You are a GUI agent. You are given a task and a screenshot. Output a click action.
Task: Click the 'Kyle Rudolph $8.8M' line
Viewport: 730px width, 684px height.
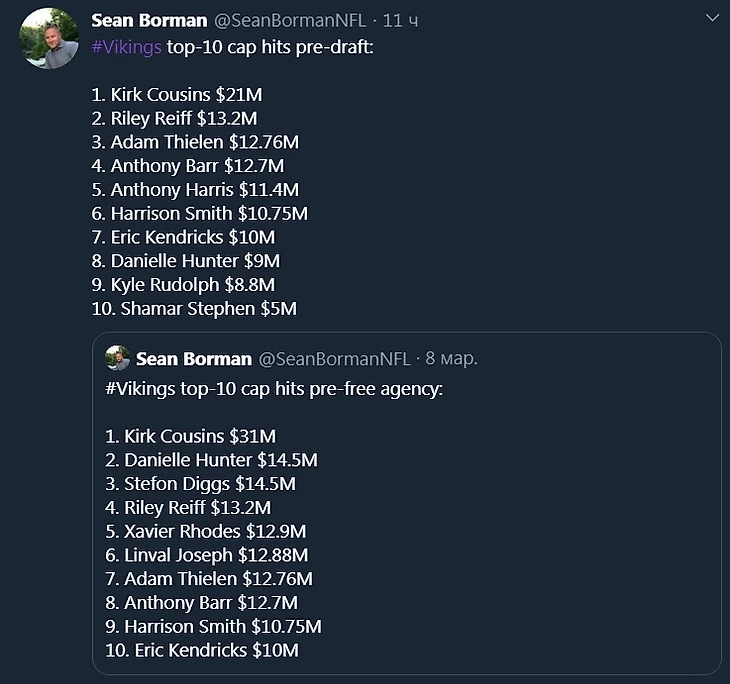(182, 285)
